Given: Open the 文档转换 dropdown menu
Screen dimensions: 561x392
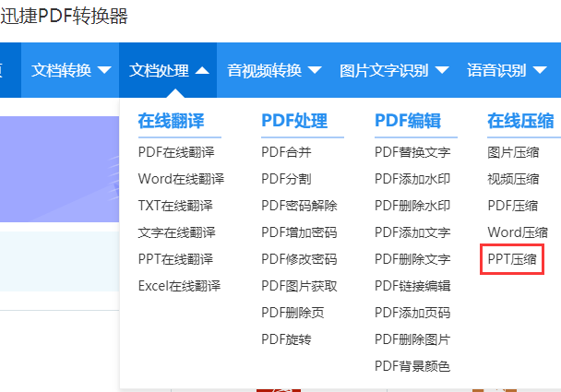Looking at the screenshot, I should click(x=71, y=70).
